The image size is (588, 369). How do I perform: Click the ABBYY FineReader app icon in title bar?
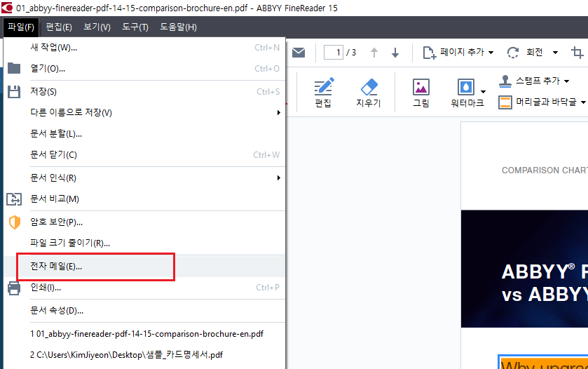tap(7, 8)
